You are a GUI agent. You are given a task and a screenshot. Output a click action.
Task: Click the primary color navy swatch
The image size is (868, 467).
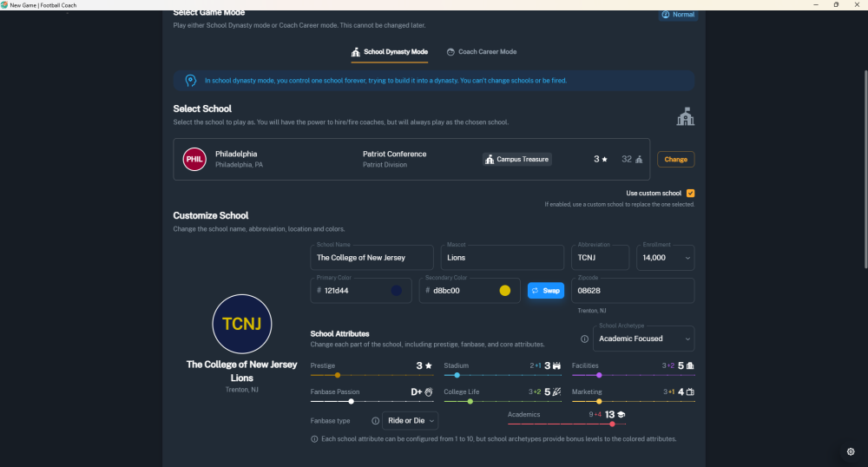coord(397,291)
